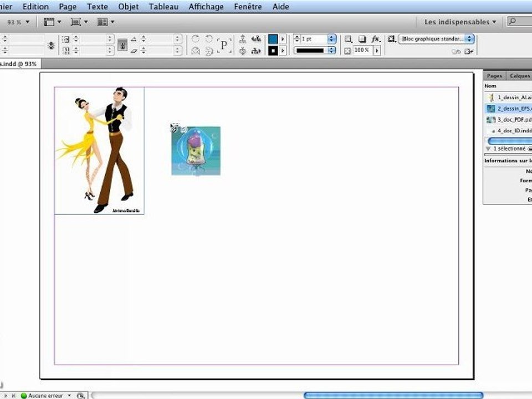
Task: Click the search field with the magnifier
Action: click(x=519, y=22)
